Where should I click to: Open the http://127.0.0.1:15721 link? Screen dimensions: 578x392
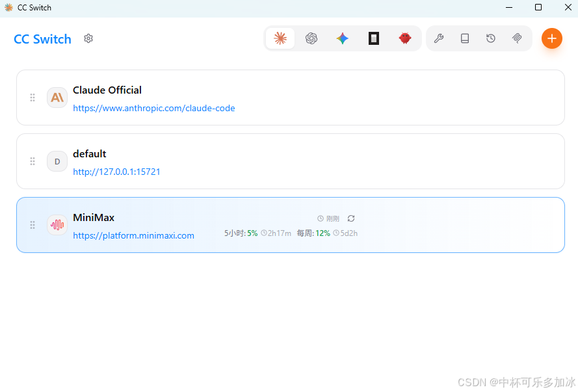point(116,172)
